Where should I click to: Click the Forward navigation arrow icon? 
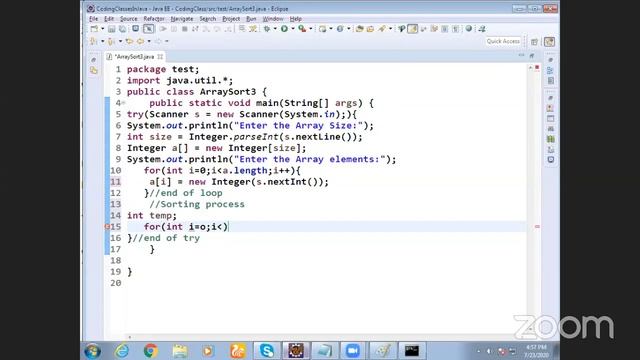click(158, 41)
